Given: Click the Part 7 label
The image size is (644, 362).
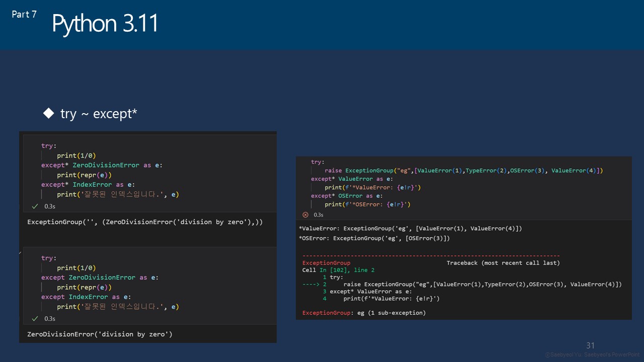Looking at the screenshot, I should [x=24, y=15].
